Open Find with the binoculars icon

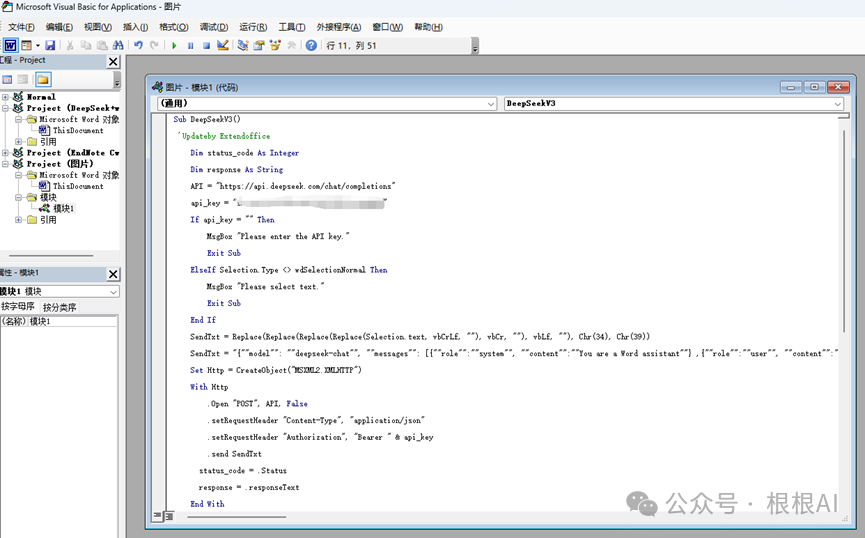point(118,45)
